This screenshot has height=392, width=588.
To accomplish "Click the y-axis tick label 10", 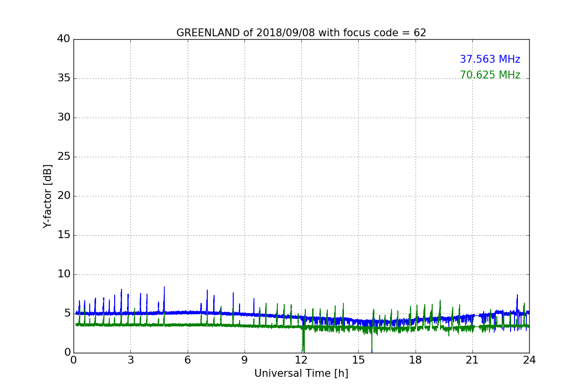I will coord(64,274).
